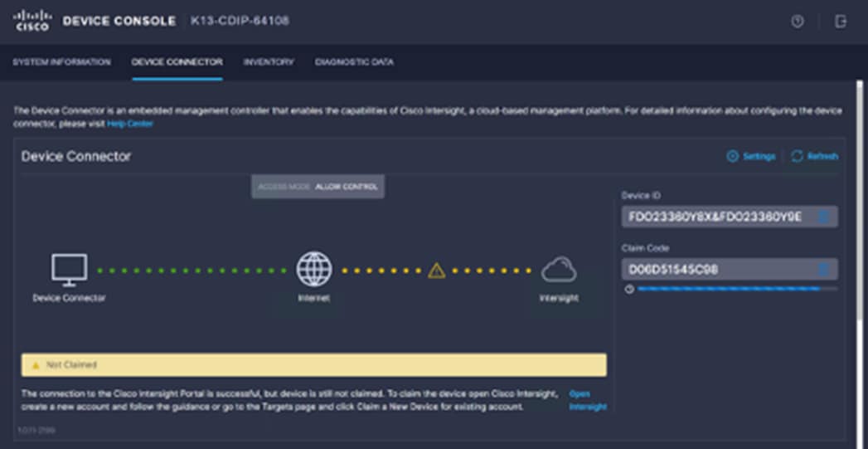Viewport: 868px width, 449px height.
Task: Copy the Device ID using clipboard icon
Action: 823,217
